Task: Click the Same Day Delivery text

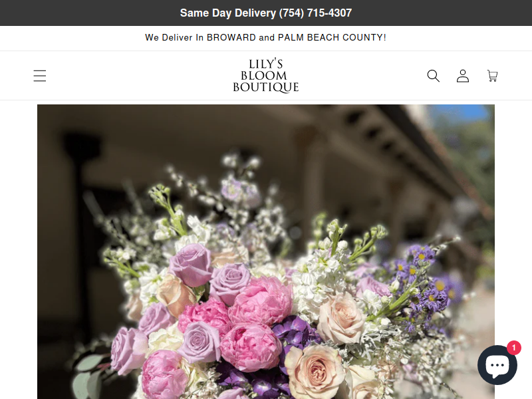Action: 227,13
